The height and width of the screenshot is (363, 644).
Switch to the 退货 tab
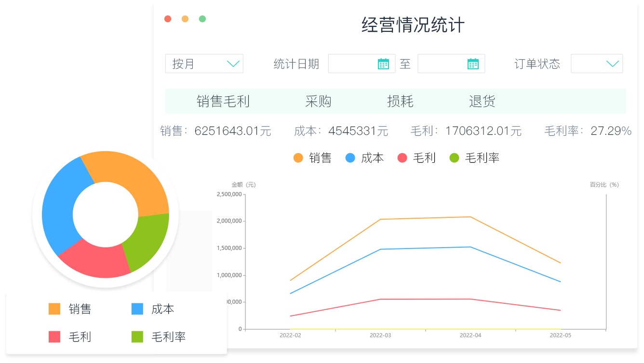(482, 101)
